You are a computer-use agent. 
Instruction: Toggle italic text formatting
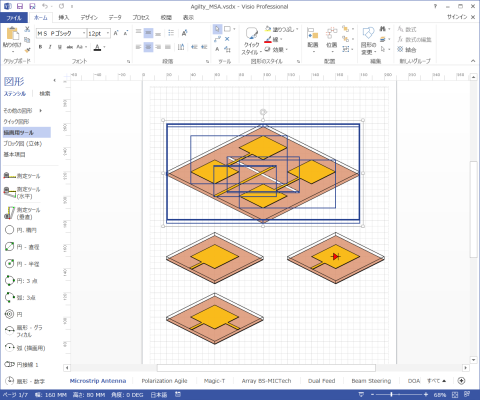tap(50, 47)
